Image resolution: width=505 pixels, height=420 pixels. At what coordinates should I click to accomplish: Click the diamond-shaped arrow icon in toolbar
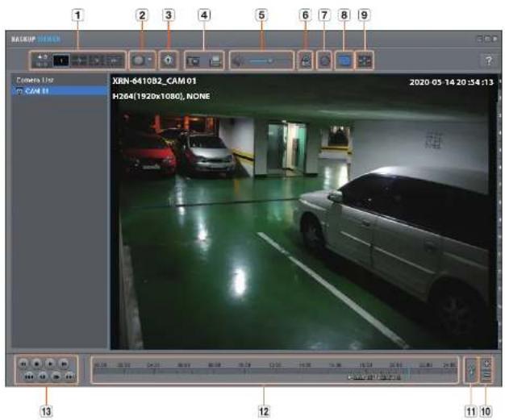click(x=168, y=60)
